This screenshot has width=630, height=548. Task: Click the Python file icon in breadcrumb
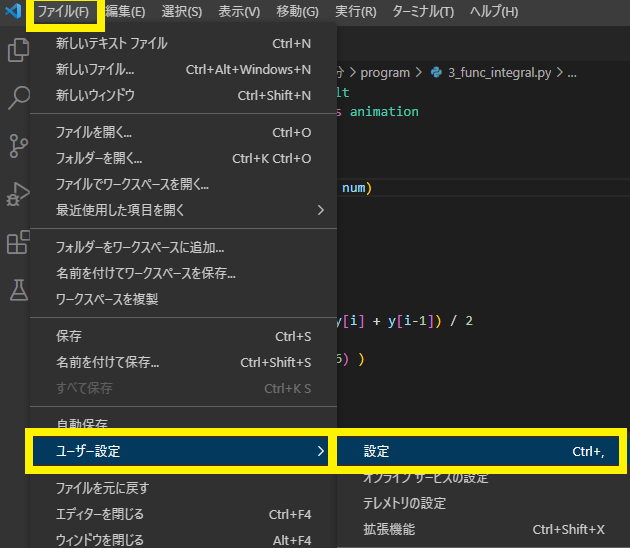[436, 73]
